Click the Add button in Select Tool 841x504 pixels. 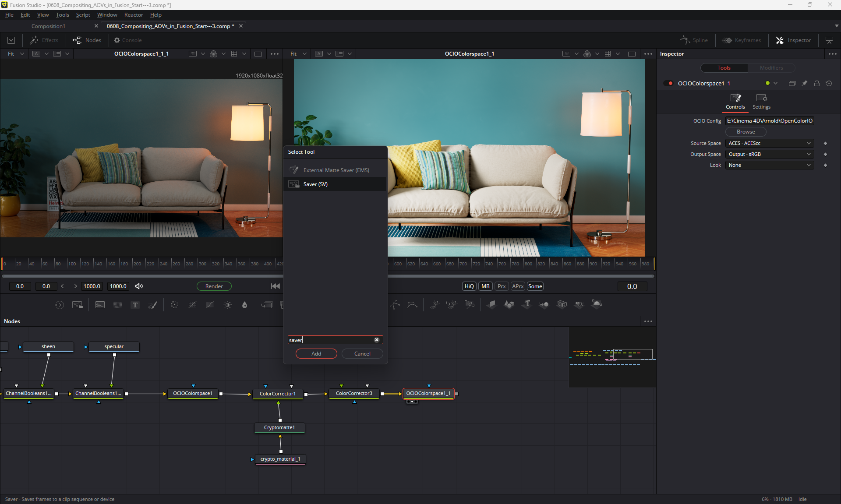pos(316,353)
